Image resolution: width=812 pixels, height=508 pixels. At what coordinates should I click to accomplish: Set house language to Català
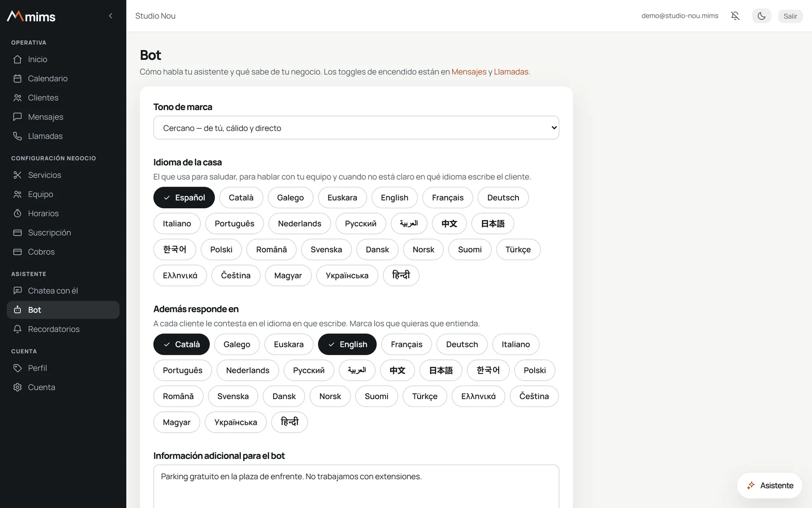click(x=241, y=198)
